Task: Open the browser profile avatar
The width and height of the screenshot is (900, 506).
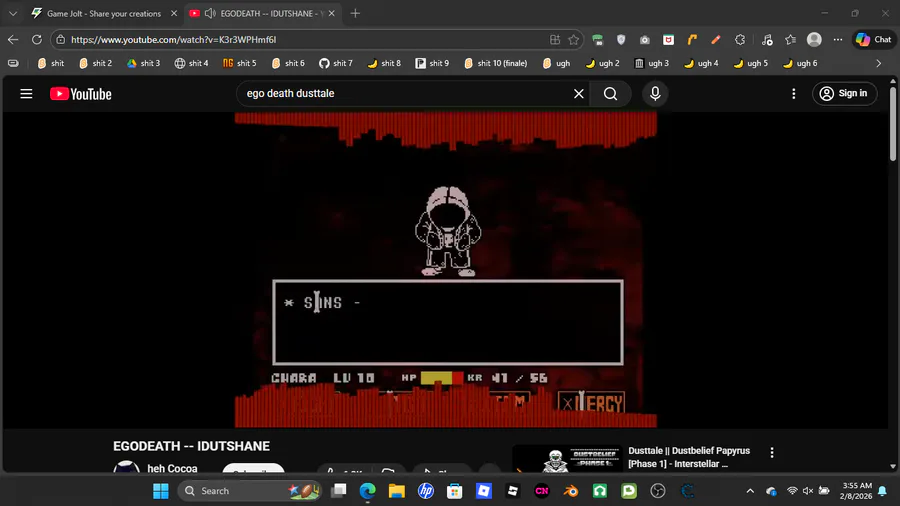Action: (x=814, y=40)
